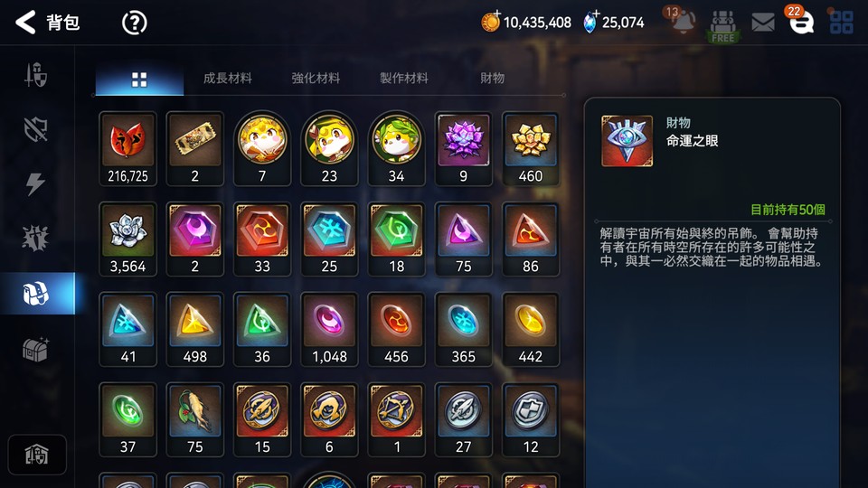Open the question mark help icon
868x488 pixels.
[x=134, y=23]
